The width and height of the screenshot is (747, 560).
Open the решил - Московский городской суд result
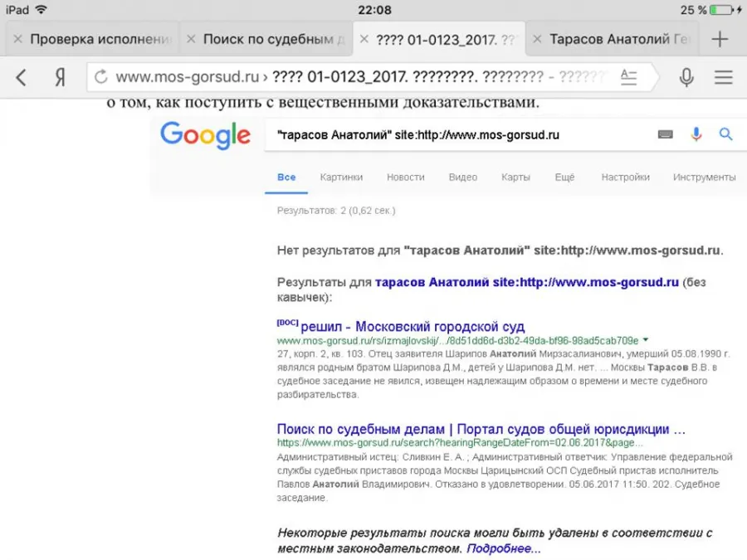tap(413, 327)
